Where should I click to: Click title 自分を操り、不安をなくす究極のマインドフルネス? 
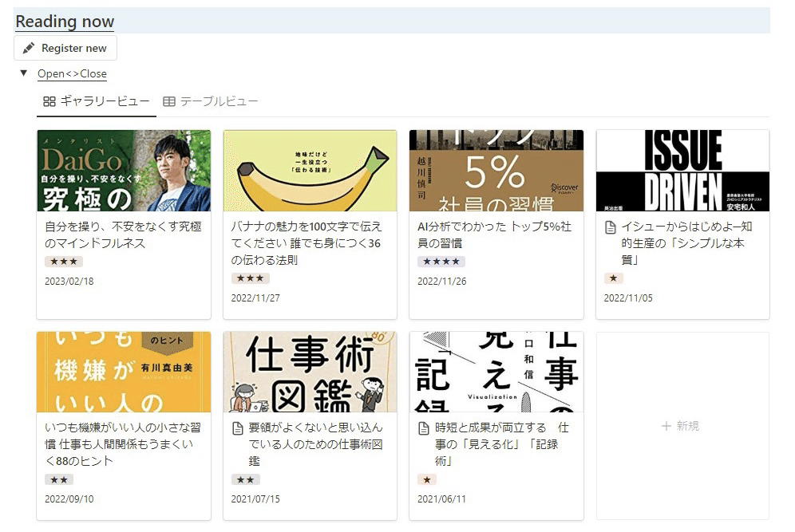pos(123,234)
